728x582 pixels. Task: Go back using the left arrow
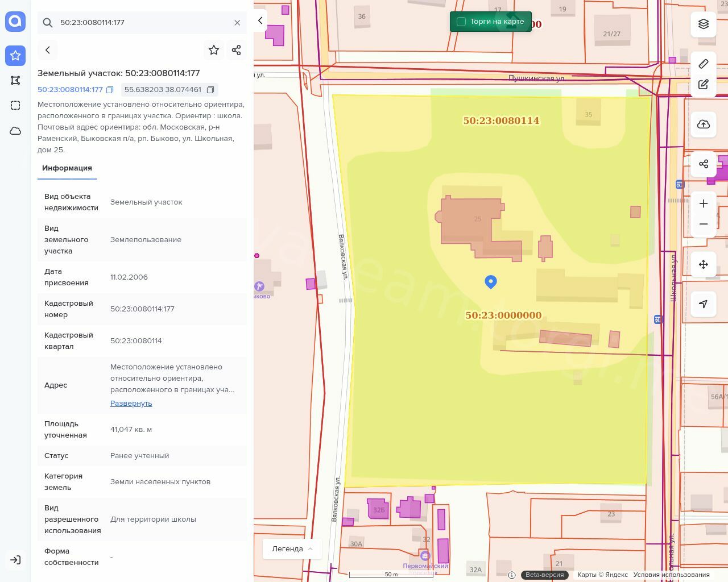[x=48, y=50]
